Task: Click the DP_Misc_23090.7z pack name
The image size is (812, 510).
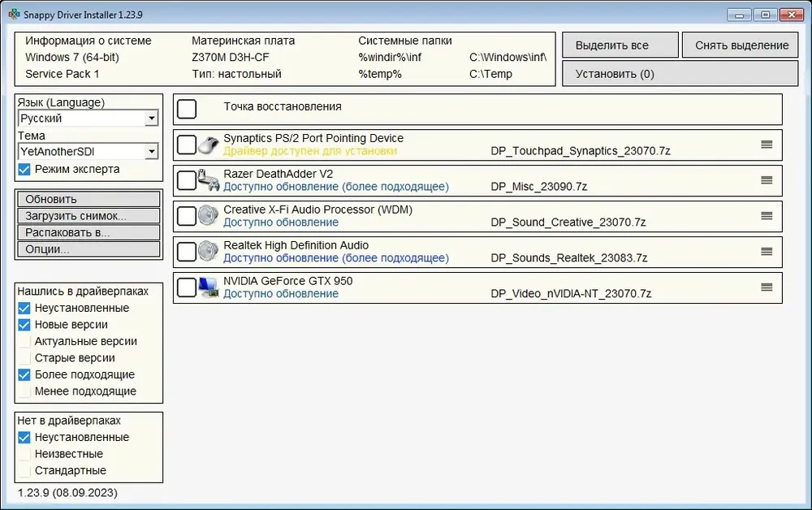Action: click(x=539, y=187)
